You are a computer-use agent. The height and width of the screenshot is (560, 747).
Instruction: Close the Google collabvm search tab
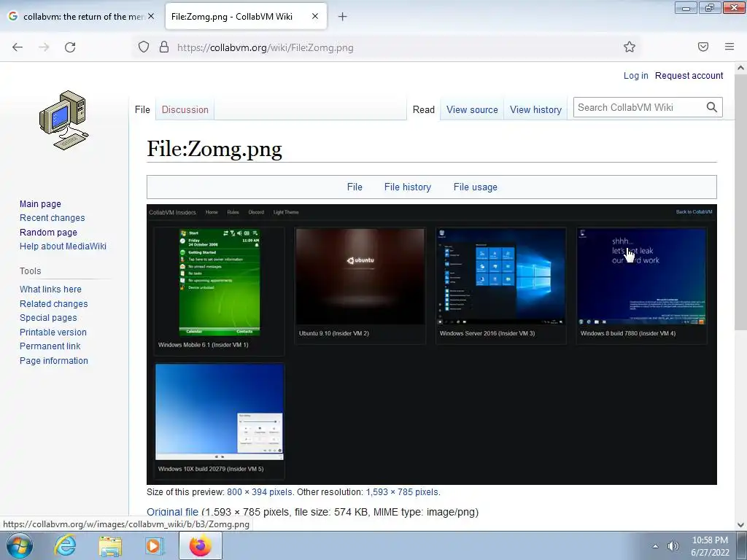point(151,16)
